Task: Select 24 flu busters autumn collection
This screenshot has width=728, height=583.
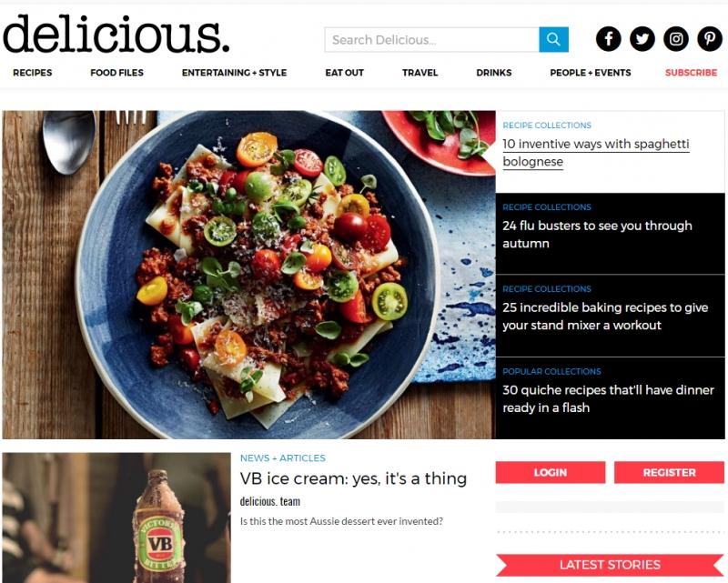Action: pyautogui.click(x=597, y=235)
